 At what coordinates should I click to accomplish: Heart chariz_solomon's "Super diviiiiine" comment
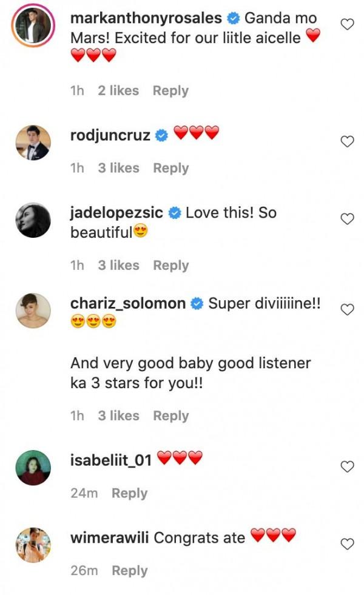click(347, 309)
